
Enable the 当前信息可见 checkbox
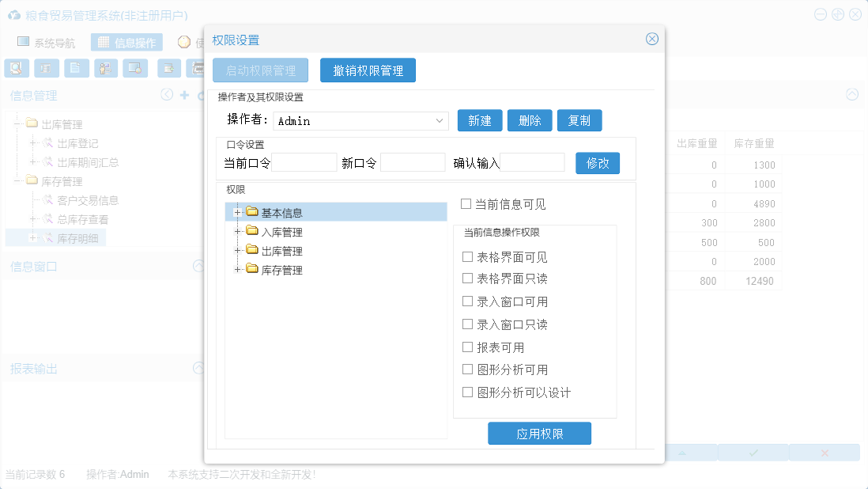pyautogui.click(x=466, y=204)
